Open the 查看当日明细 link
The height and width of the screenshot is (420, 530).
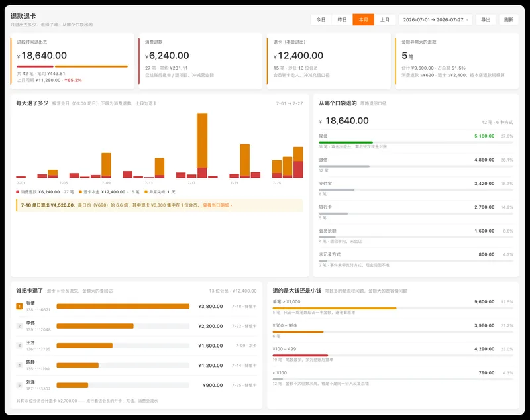pyautogui.click(x=217, y=205)
